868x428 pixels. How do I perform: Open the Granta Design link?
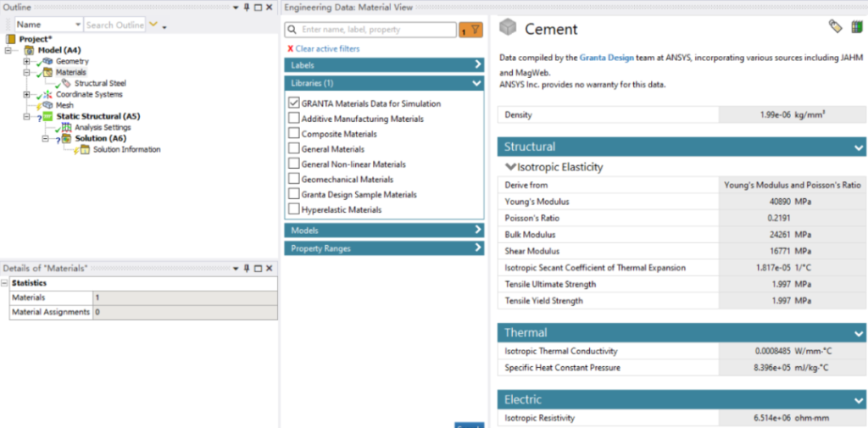click(x=610, y=58)
